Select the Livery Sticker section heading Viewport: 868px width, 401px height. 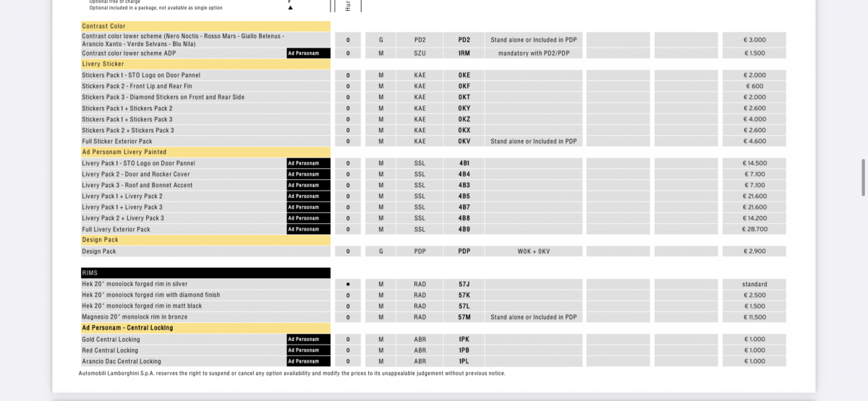click(x=205, y=64)
